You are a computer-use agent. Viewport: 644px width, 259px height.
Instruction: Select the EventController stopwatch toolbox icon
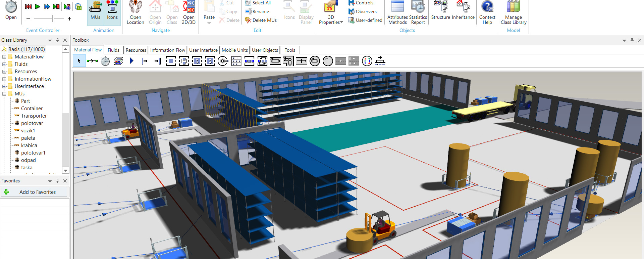tap(105, 61)
